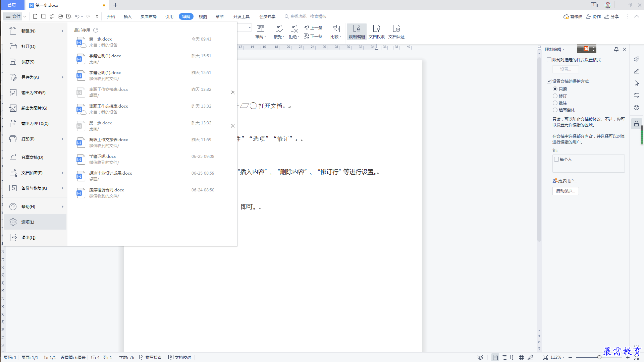Click the Accept changes icon
Image resolution: width=644 pixels, height=362 pixels.
click(x=279, y=29)
